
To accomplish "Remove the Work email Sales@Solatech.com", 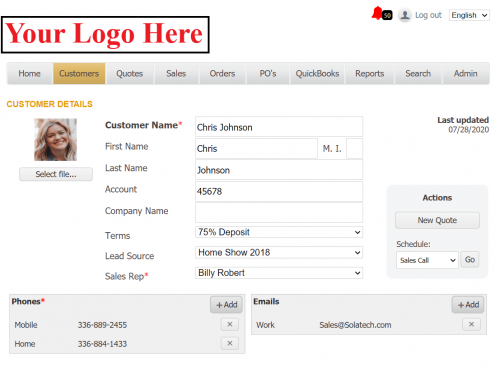I will 471,324.
